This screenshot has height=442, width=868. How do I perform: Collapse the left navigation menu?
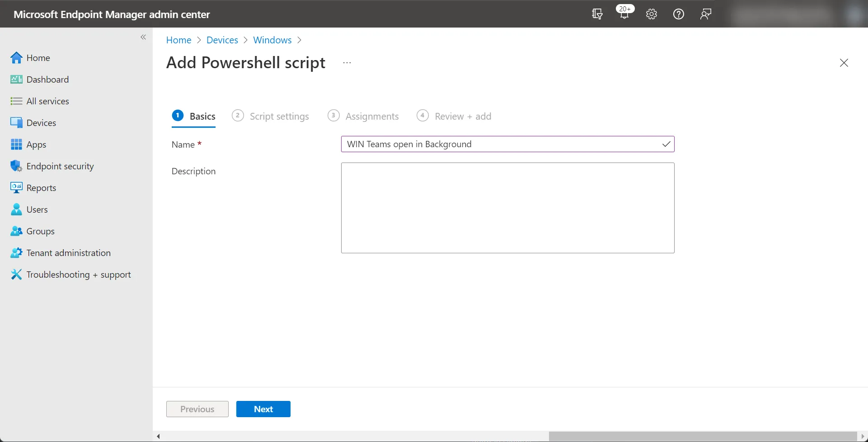pyautogui.click(x=143, y=37)
